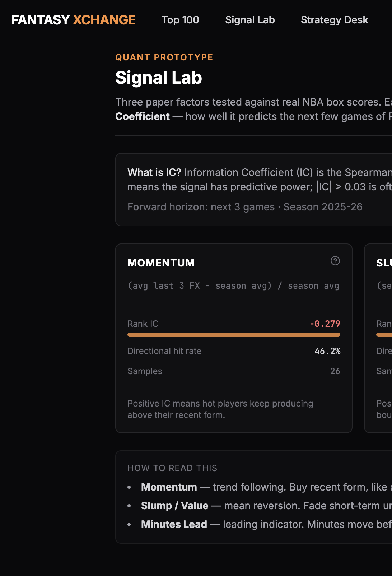The width and height of the screenshot is (392, 576).
Task: Open the Fantasy Xchange logo home link
Action: point(74,20)
